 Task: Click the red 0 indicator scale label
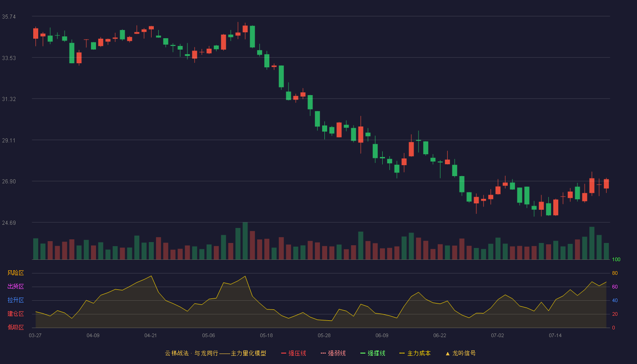tap(613, 328)
